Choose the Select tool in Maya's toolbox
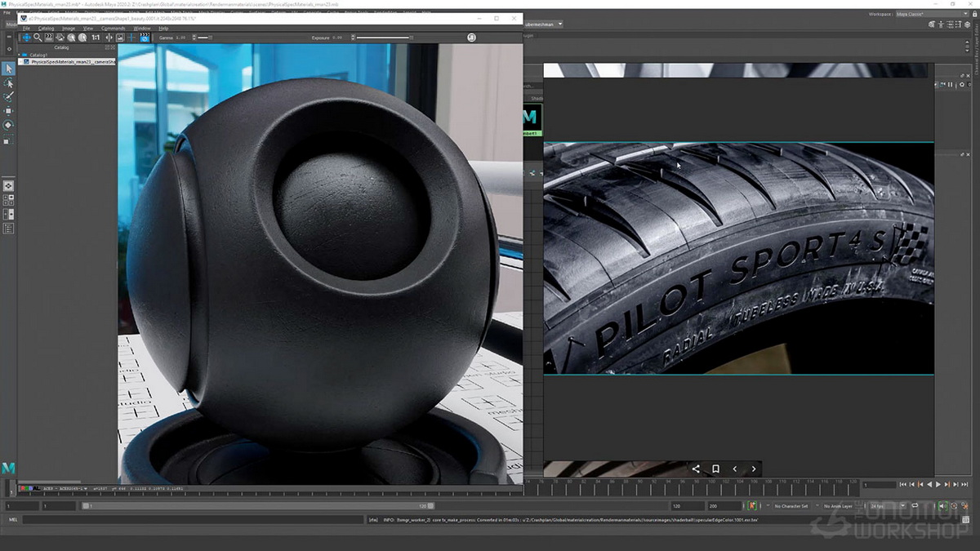Viewport: 980px width, 551px height. pos(9,69)
